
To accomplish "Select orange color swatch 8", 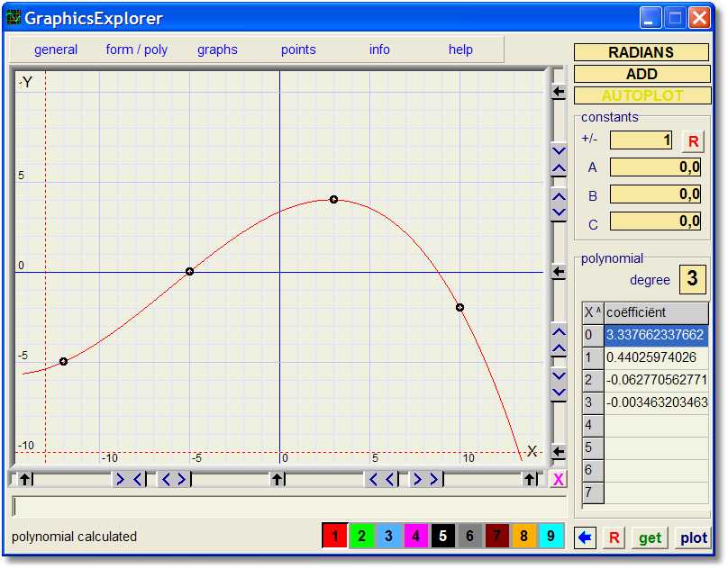I will 523,536.
